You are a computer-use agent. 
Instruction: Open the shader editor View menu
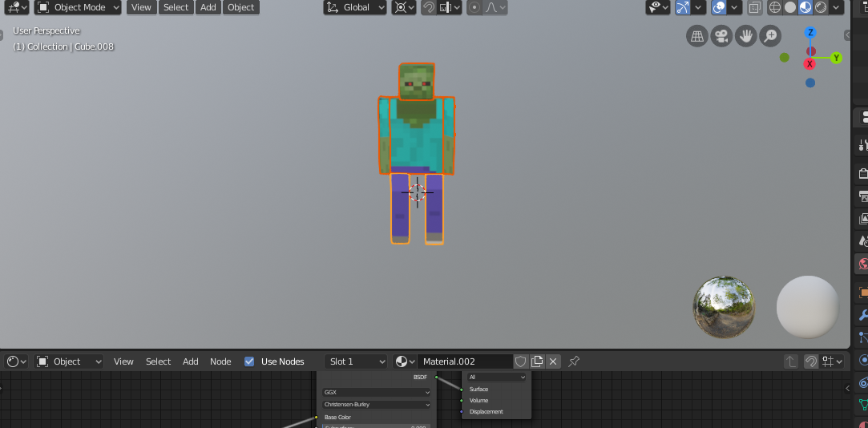pos(123,361)
